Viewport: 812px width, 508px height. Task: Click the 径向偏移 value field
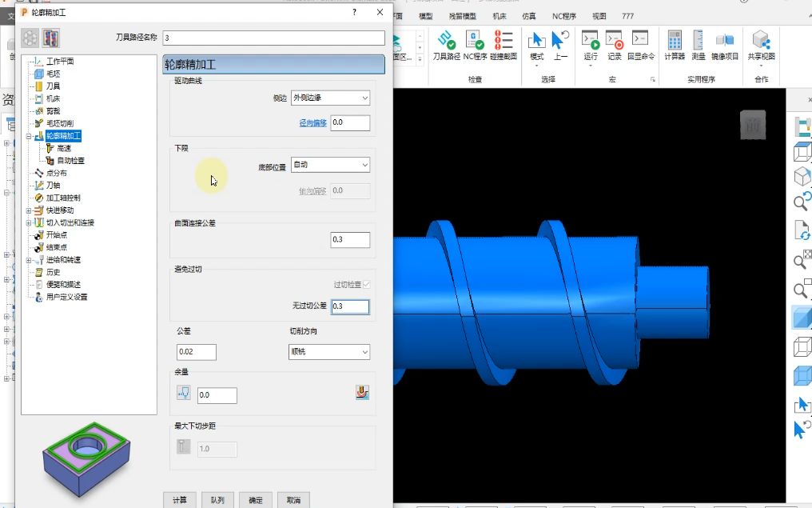coord(350,123)
